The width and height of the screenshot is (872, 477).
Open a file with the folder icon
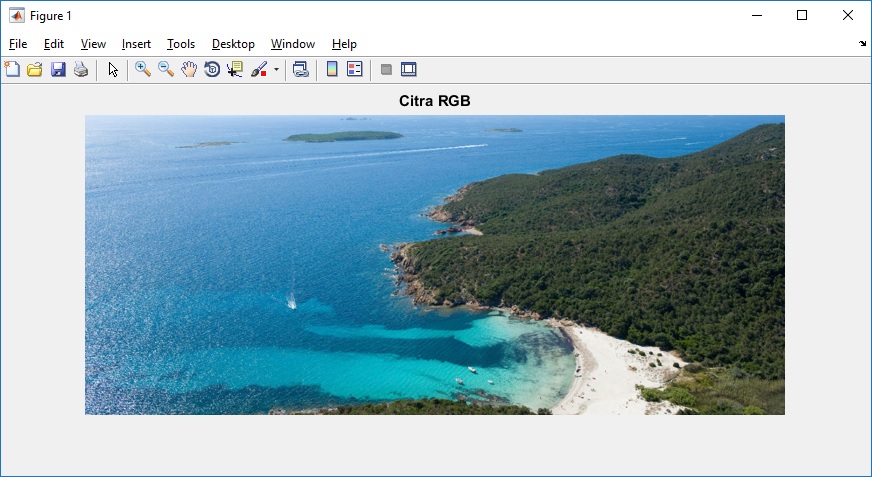[35, 69]
